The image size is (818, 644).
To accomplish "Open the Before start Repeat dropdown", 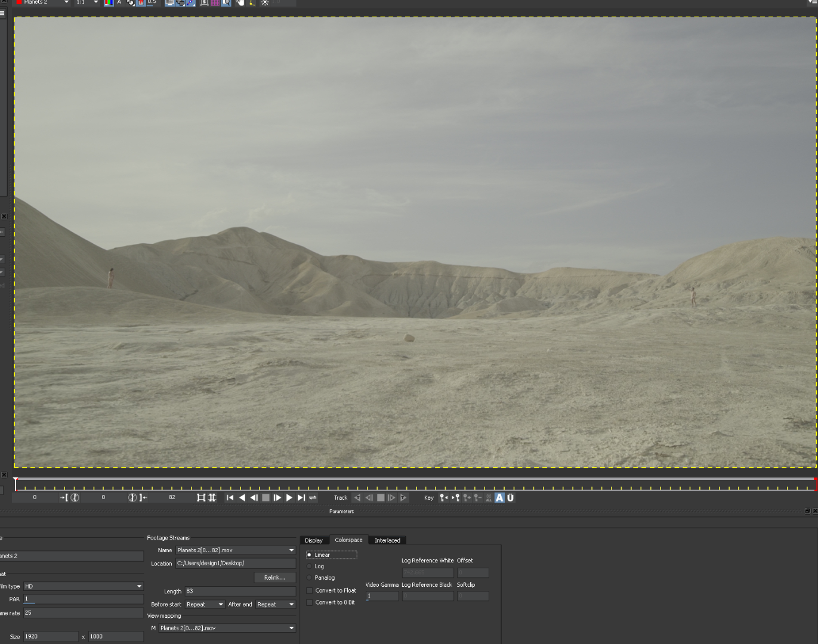I will tap(205, 605).
